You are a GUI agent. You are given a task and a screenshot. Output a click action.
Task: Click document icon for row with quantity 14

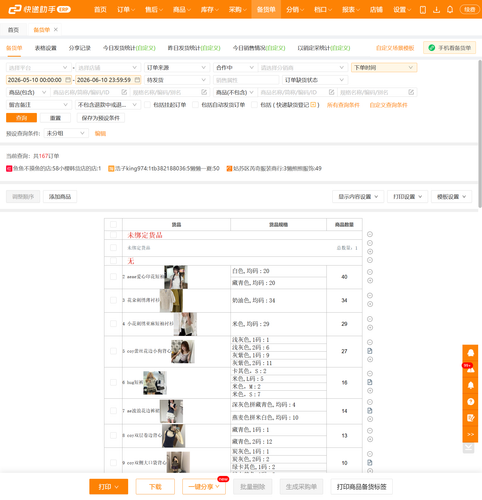pyautogui.click(x=370, y=411)
